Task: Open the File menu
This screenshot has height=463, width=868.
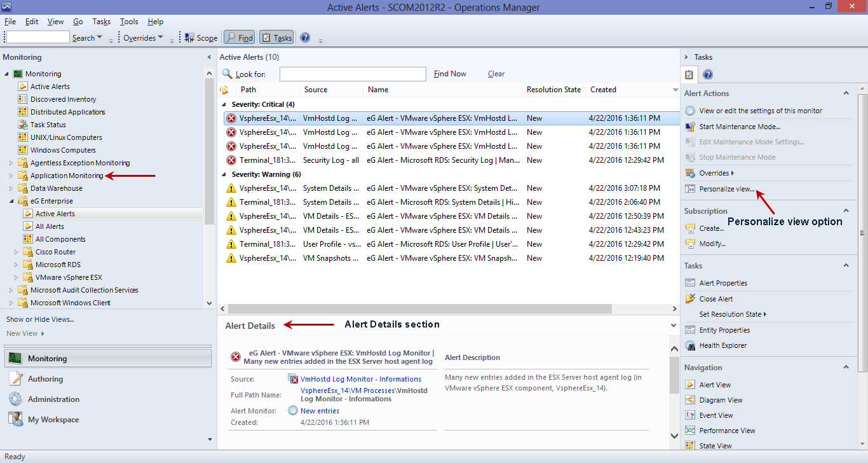Action: [10, 22]
